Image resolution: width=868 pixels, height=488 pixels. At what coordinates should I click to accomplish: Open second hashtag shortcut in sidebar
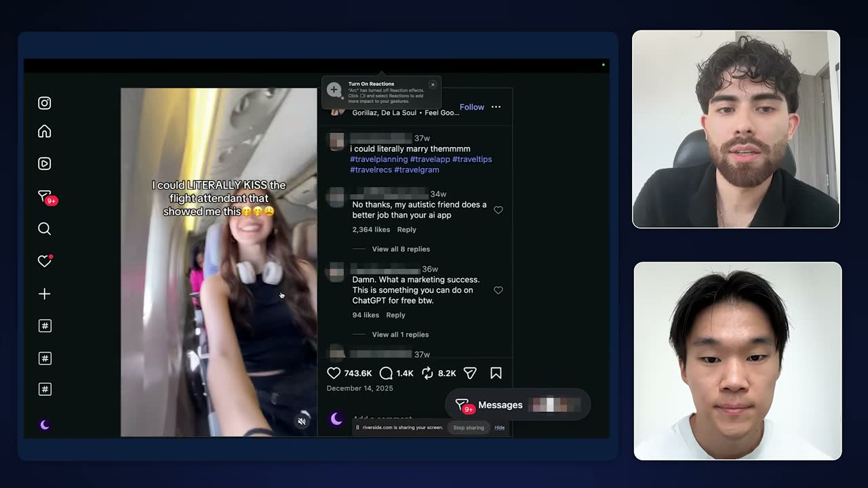click(45, 358)
